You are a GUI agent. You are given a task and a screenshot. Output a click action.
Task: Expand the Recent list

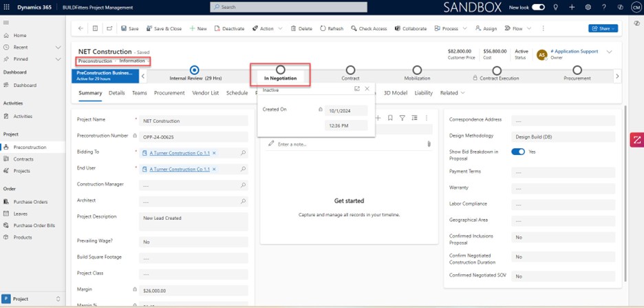tap(58, 48)
